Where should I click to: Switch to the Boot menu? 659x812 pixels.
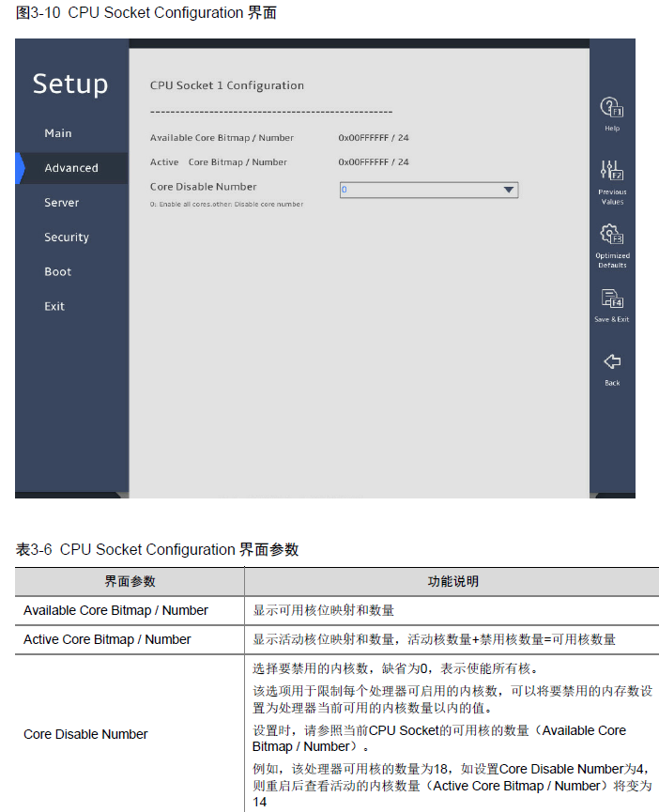tap(57, 272)
